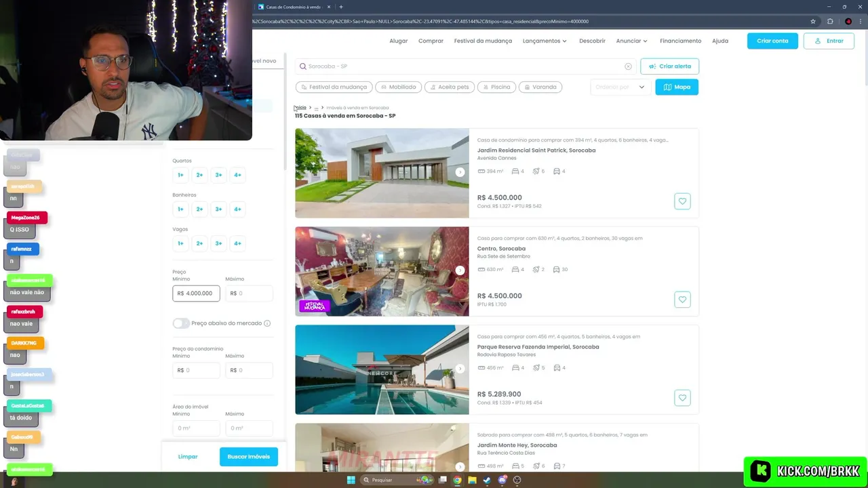Viewport: 868px width, 488px height.
Task: Open File Explorer from the taskbar
Action: 473,480
